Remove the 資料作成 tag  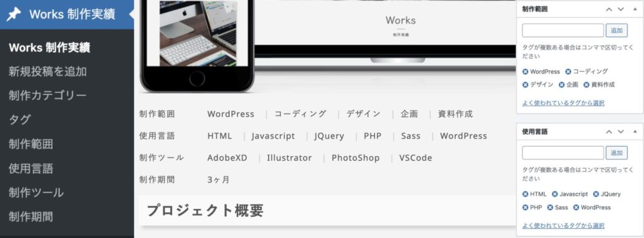pyautogui.click(x=587, y=85)
